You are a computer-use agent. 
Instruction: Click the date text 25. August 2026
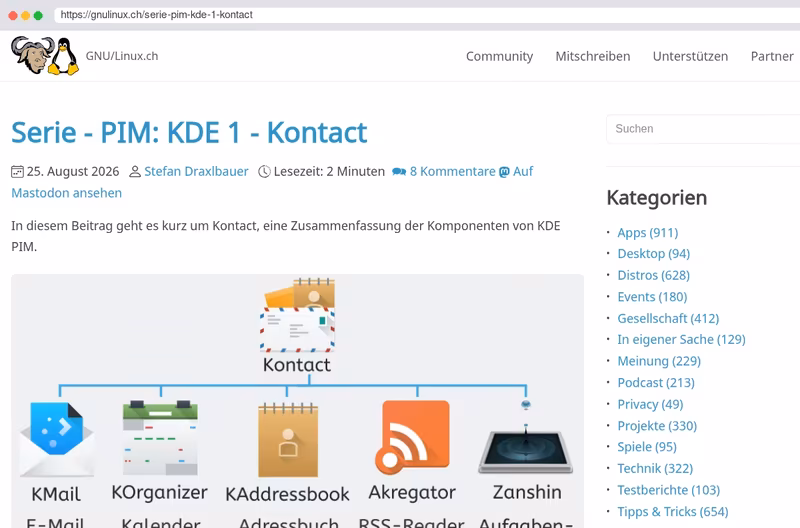73,171
